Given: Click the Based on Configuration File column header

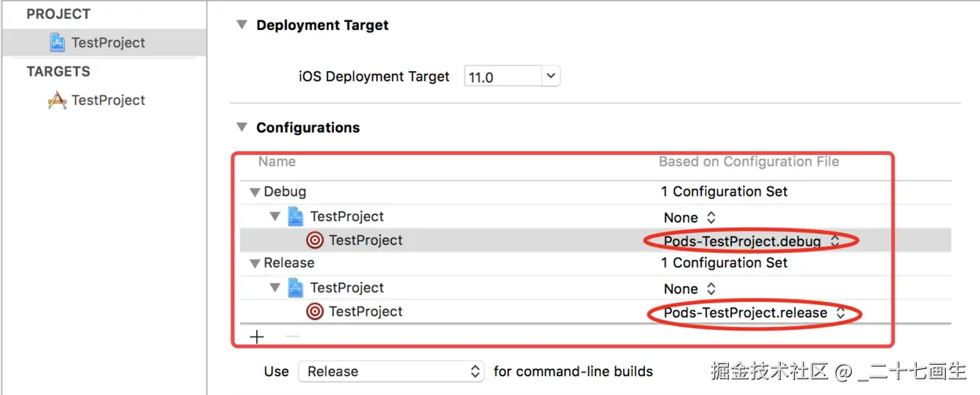Looking at the screenshot, I should click(749, 161).
